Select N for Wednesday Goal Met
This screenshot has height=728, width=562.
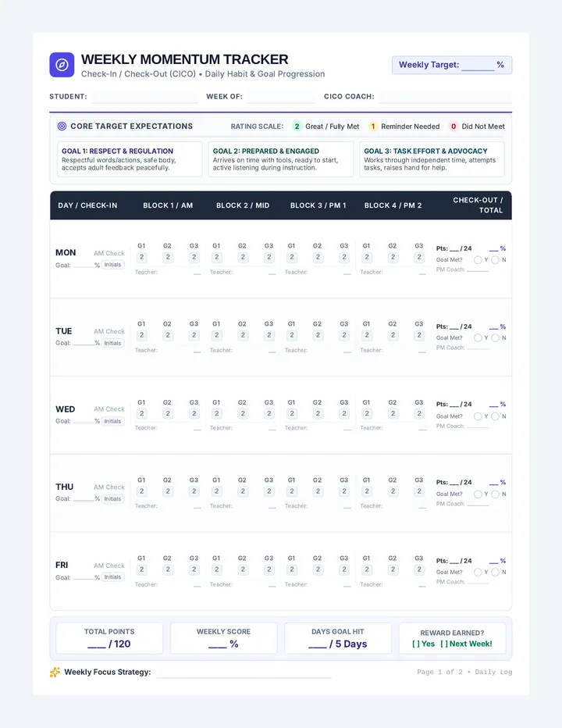[x=495, y=416]
